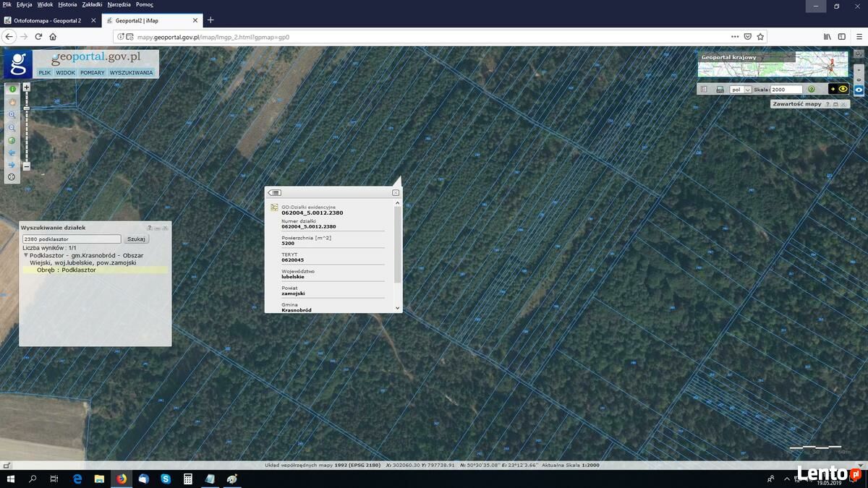Toggle the blue eye visibility button
Image resolution: width=868 pixels, height=488 pixels.
tap(859, 90)
